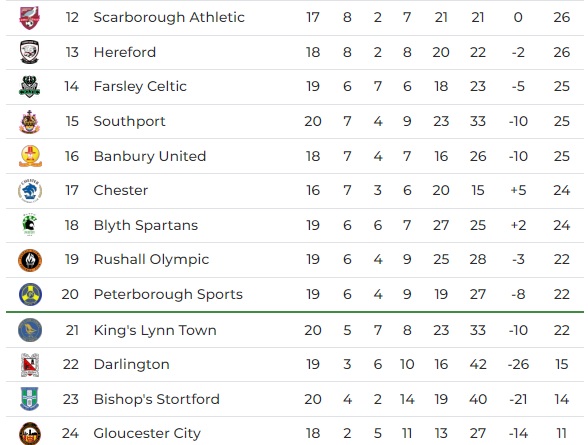Click the Peterborough Sports round badge

coord(30,294)
